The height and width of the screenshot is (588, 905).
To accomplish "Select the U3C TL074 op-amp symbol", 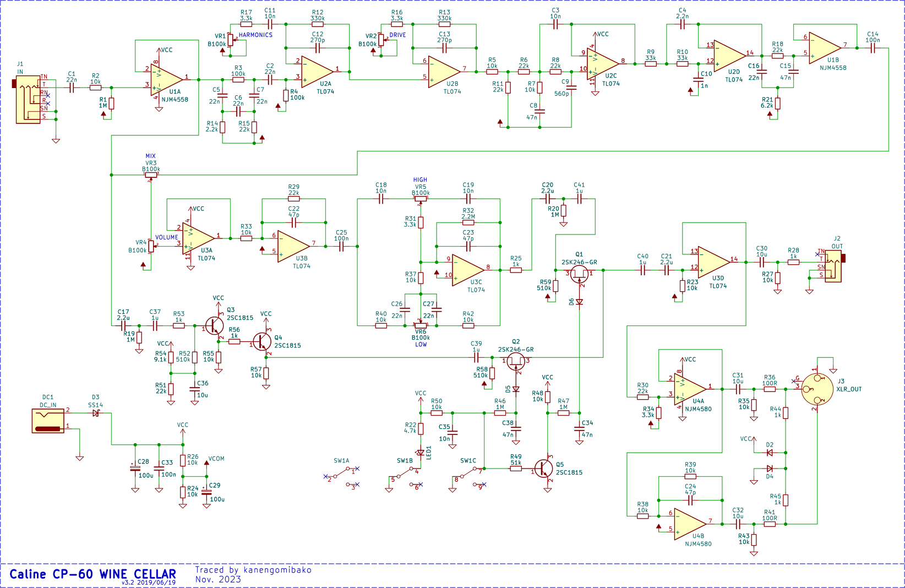I will 468,270.
